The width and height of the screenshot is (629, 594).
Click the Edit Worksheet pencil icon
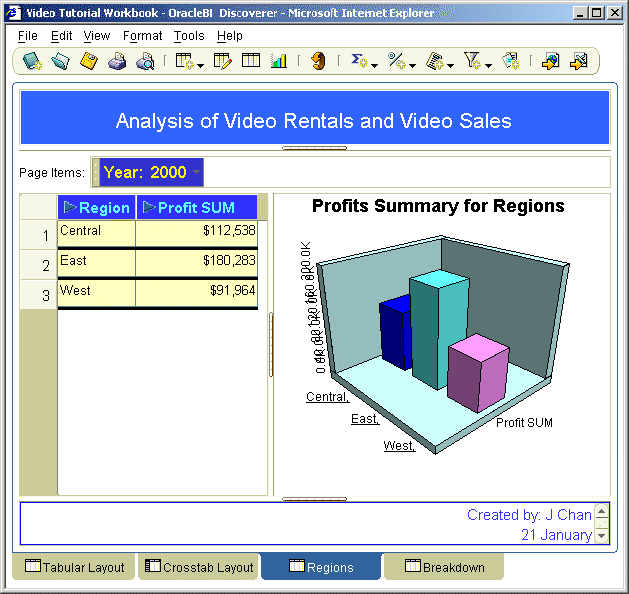click(x=223, y=61)
